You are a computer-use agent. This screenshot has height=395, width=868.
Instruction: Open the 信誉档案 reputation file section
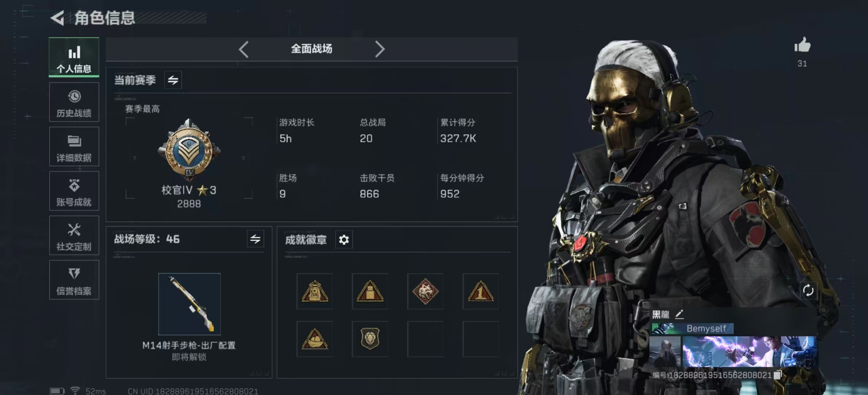(74, 280)
